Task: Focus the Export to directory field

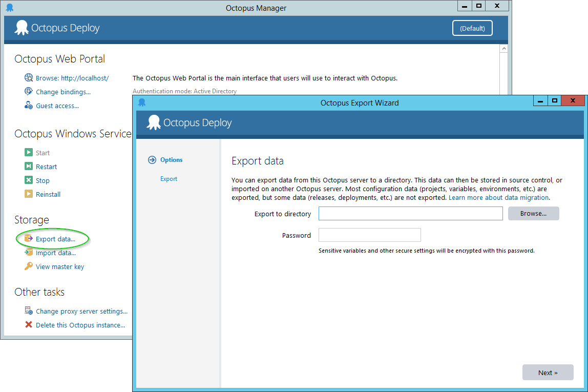Action: pos(410,214)
